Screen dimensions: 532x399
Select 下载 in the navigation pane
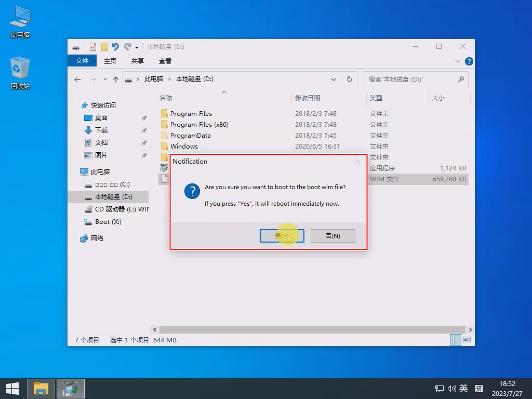pyautogui.click(x=101, y=130)
